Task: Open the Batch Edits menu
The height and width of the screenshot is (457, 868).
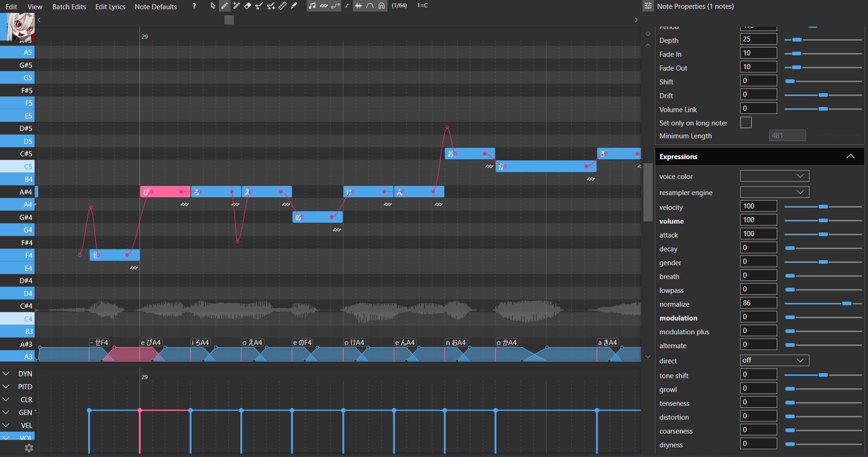Action: [x=69, y=6]
